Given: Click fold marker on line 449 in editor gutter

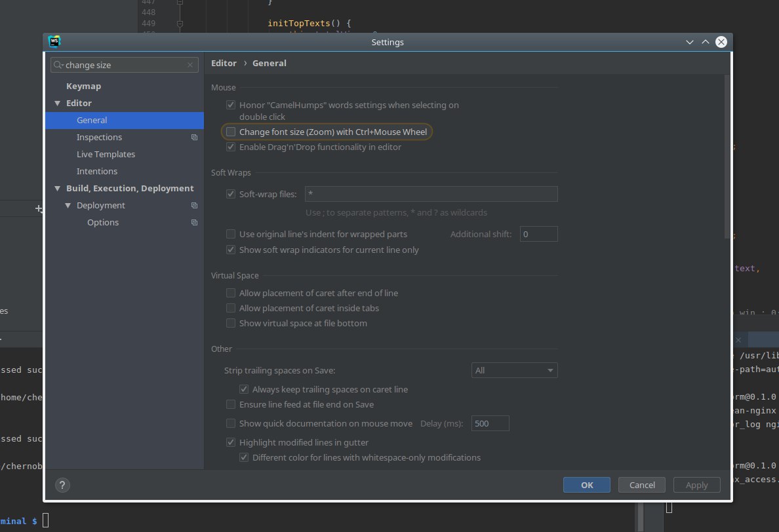Looking at the screenshot, I should tap(180, 24).
